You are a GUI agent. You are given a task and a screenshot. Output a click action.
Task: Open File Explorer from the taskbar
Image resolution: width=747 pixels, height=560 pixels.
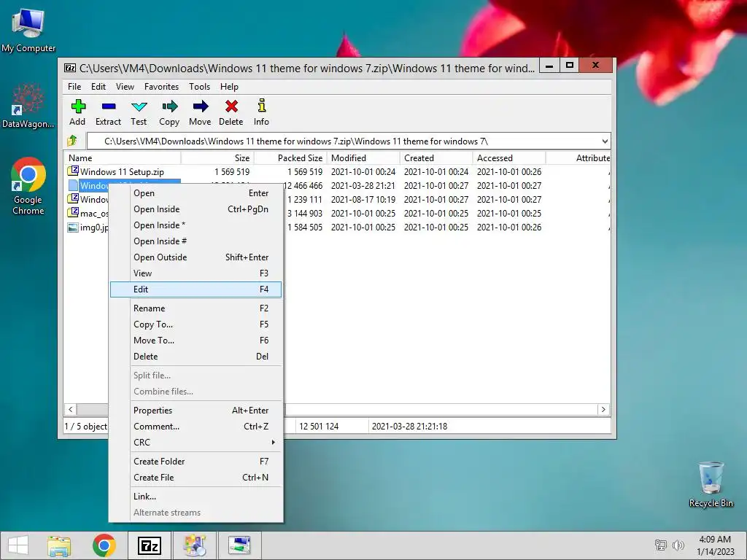pyautogui.click(x=59, y=545)
